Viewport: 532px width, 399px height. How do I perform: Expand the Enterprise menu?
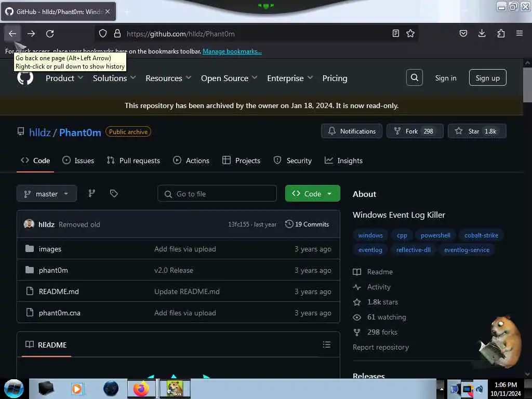(x=290, y=78)
